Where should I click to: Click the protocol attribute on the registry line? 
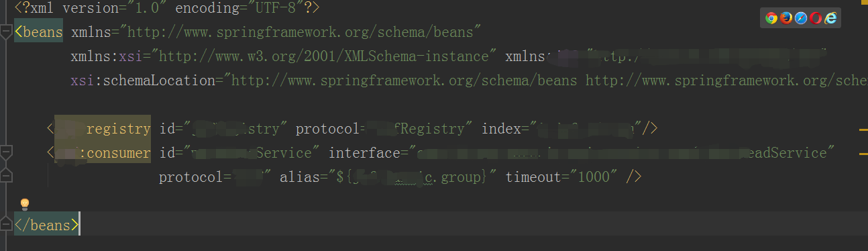coord(384,128)
